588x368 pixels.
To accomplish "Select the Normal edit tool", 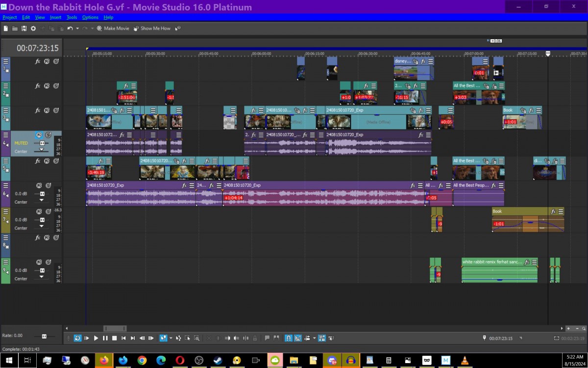I will point(163,338).
